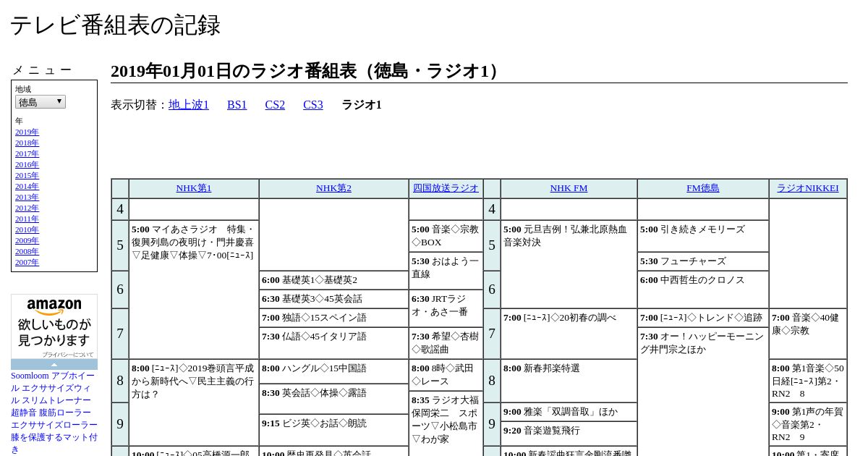The width and height of the screenshot is (868, 456).
Task: Select the current ラジオ1 display option
Action: [362, 105]
